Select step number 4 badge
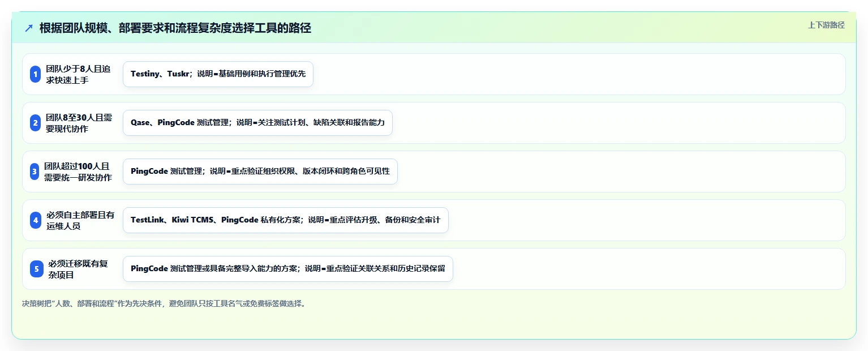 [36, 220]
